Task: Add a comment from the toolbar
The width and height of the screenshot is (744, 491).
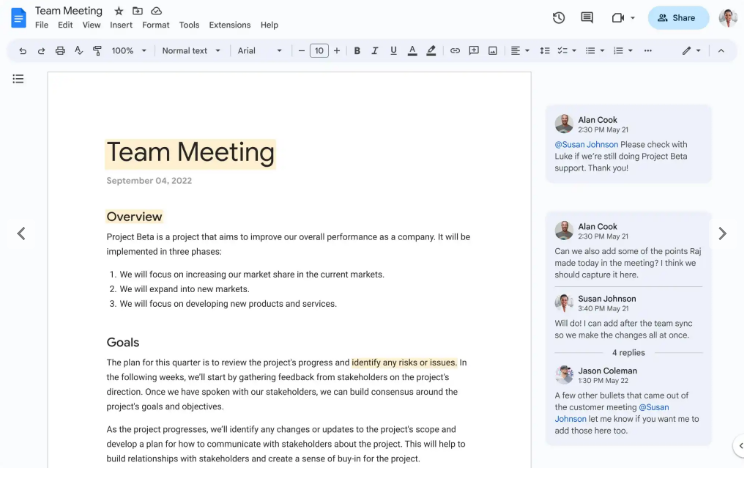Action: click(474, 51)
